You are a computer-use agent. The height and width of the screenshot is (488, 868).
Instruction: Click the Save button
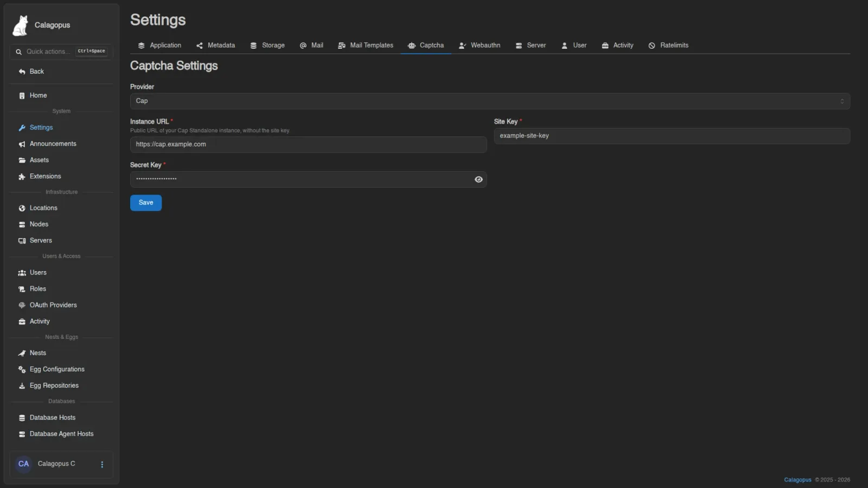click(x=146, y=203)
